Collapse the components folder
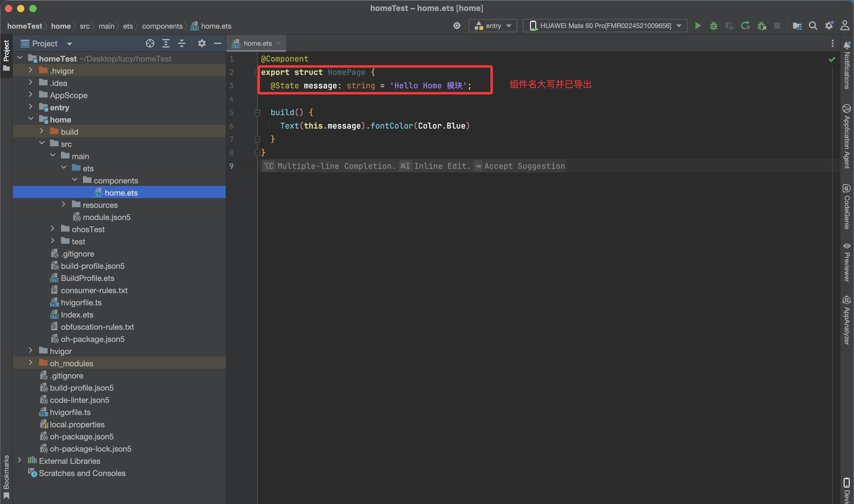This screenshot has width=854, height=504. tap(75, 180)
